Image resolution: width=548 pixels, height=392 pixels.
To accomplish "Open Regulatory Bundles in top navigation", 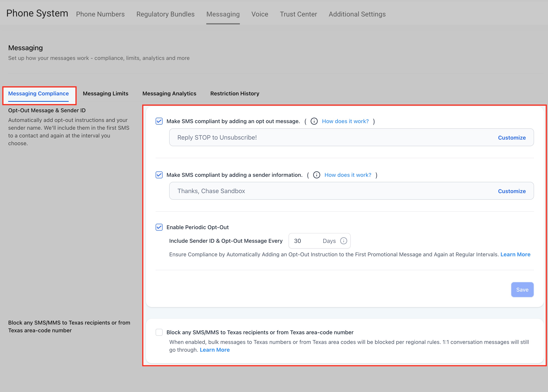I will coord(165,14).
